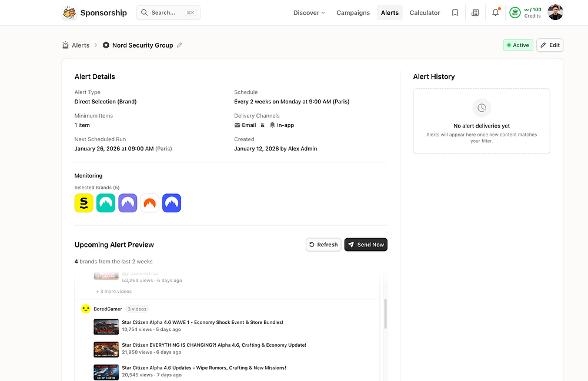Expand the Discover dropdown menu
Viewport: 588px width, 381px height.
[309, 13]
